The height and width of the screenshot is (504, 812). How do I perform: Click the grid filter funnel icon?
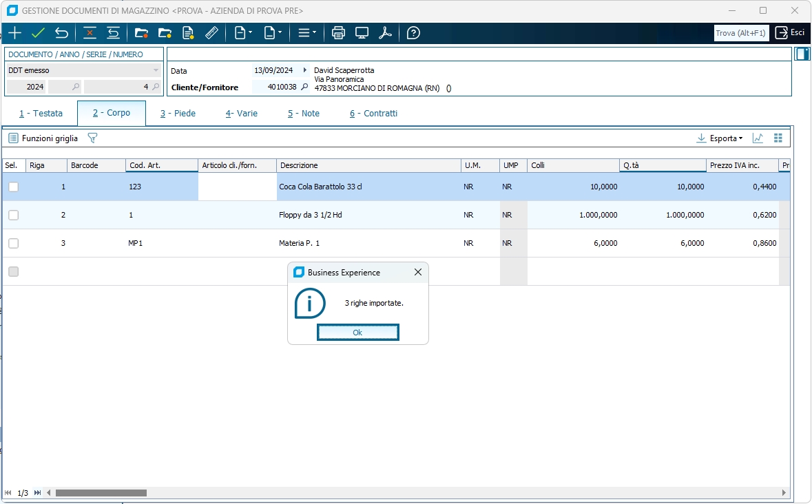[x=92, y=138]
